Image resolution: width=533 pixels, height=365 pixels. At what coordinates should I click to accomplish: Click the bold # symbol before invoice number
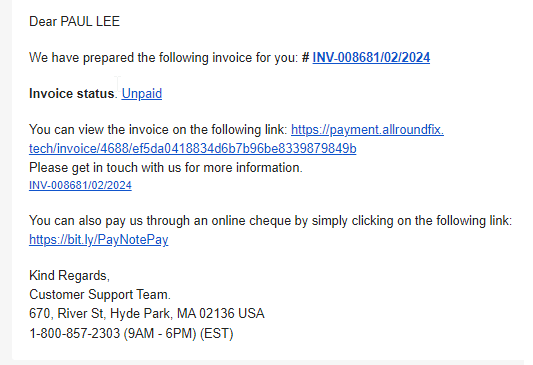(306, 57)
